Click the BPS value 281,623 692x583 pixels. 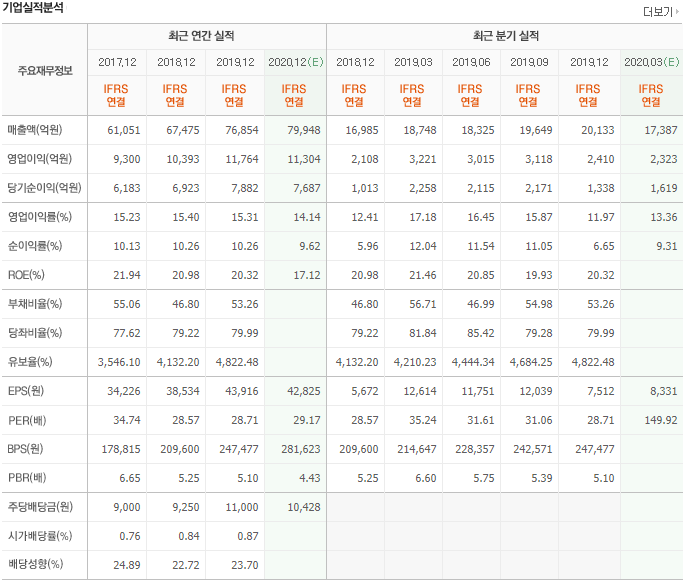pos(301,449)
